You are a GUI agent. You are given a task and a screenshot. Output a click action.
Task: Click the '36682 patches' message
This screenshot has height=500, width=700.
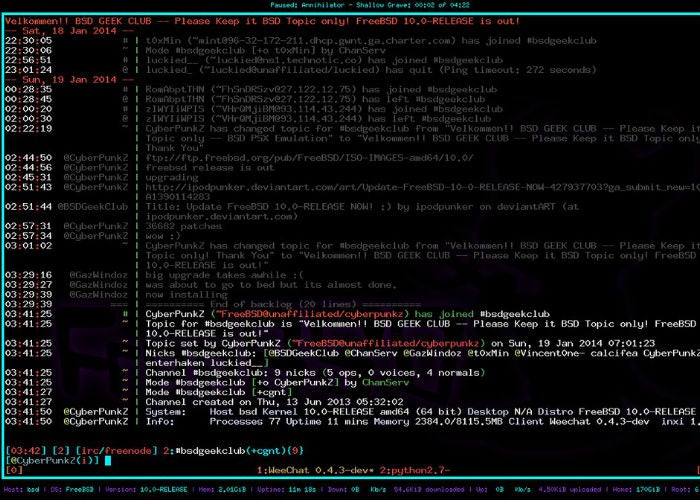click(x=183, y=226)
